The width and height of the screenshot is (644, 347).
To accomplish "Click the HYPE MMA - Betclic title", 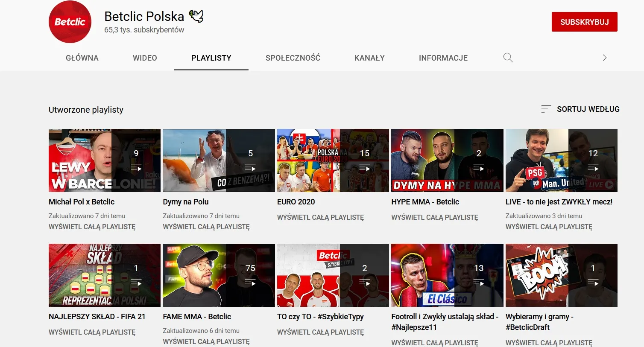I will tap(425, 202).
